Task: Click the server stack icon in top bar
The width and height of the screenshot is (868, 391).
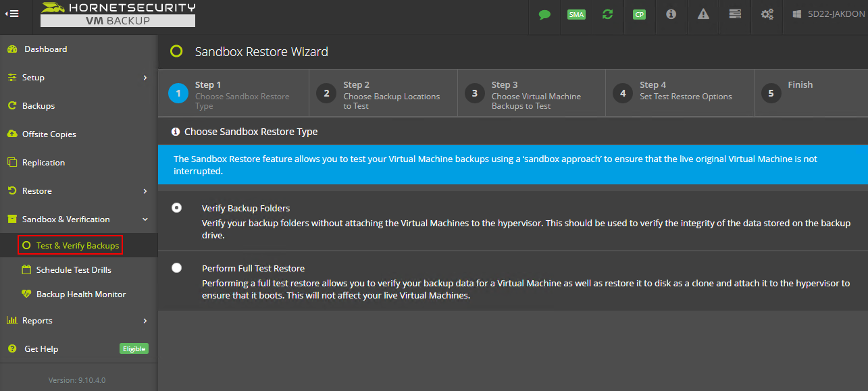Action: 735,14
